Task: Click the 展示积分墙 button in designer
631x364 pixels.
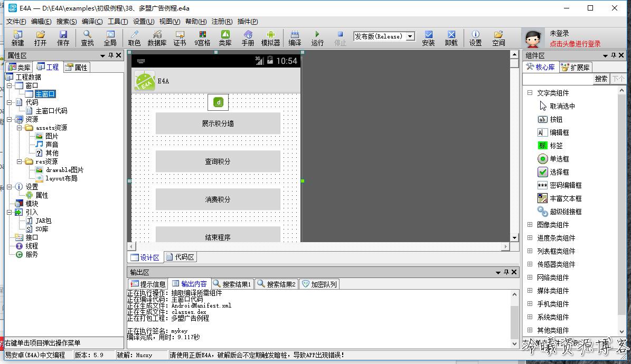Action: click(218, 123)
